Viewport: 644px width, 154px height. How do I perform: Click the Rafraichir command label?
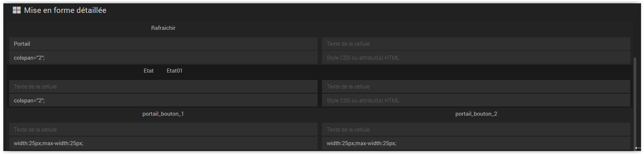[163, 28]
